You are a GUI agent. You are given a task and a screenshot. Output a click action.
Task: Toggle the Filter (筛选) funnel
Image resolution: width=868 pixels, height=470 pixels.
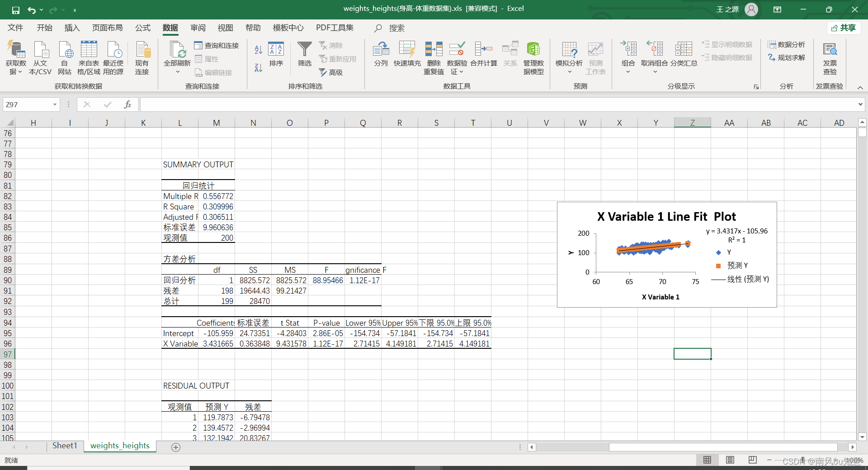tap(305, 54)
